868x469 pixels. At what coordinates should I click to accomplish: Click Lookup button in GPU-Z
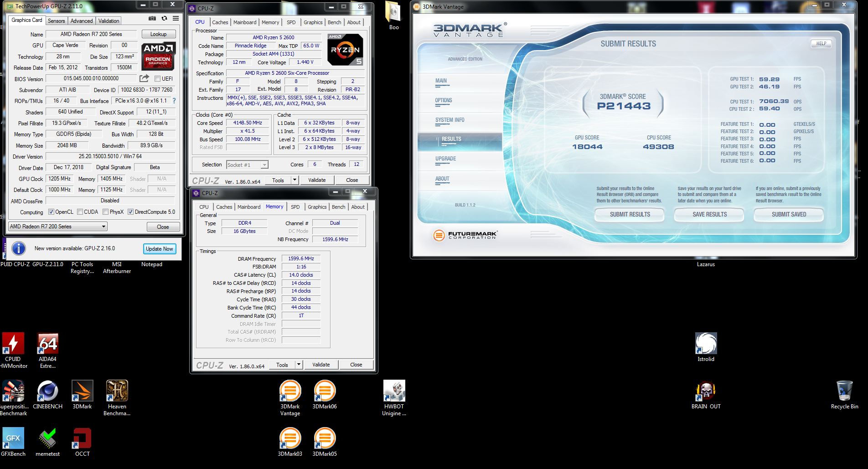click(x=158, y=34)
